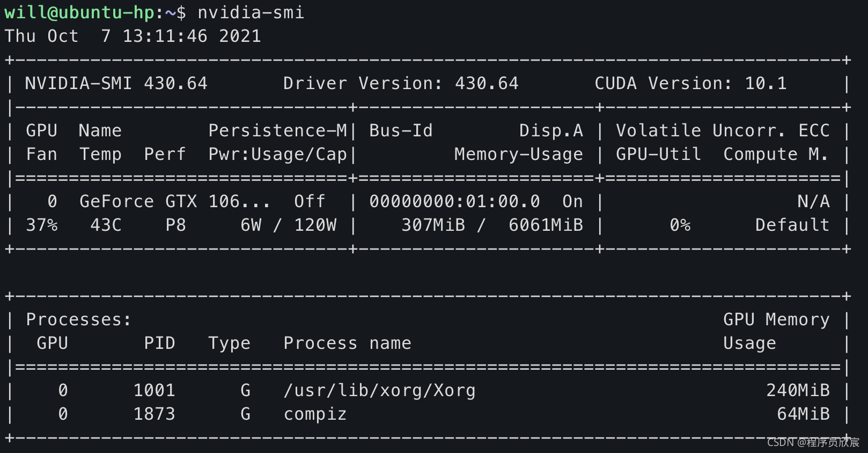Click the 'nvidia-smi' command text
This screenshot has width=868, height=453.
click(251, 12)
